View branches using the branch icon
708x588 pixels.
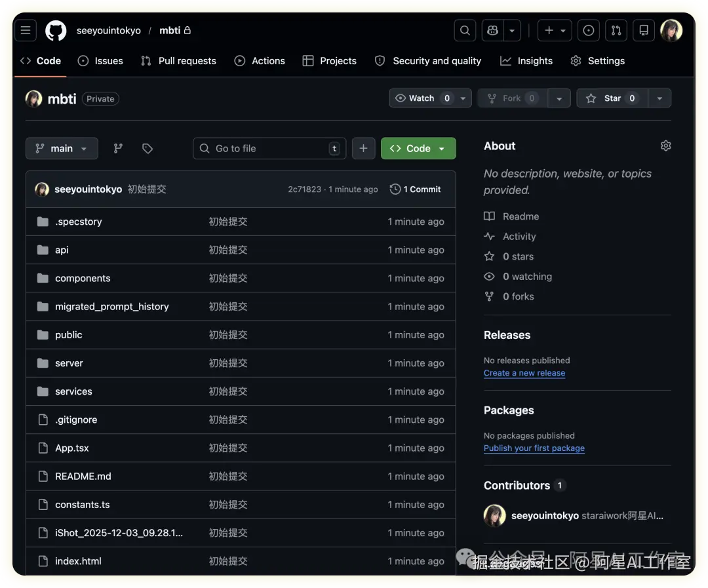click(118, 149)
